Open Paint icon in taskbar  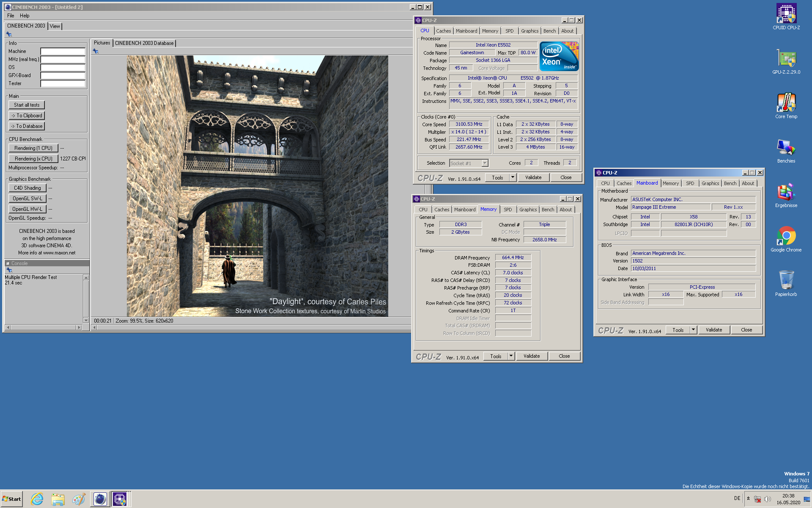pyautogui.click(x=79, y=500)
